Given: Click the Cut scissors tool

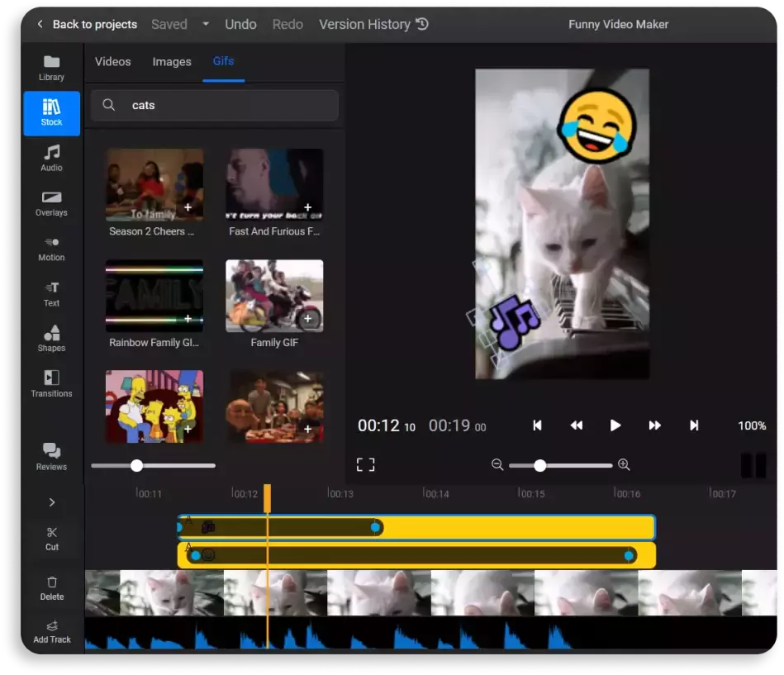Looking at the screenshot, I should 52,538.
